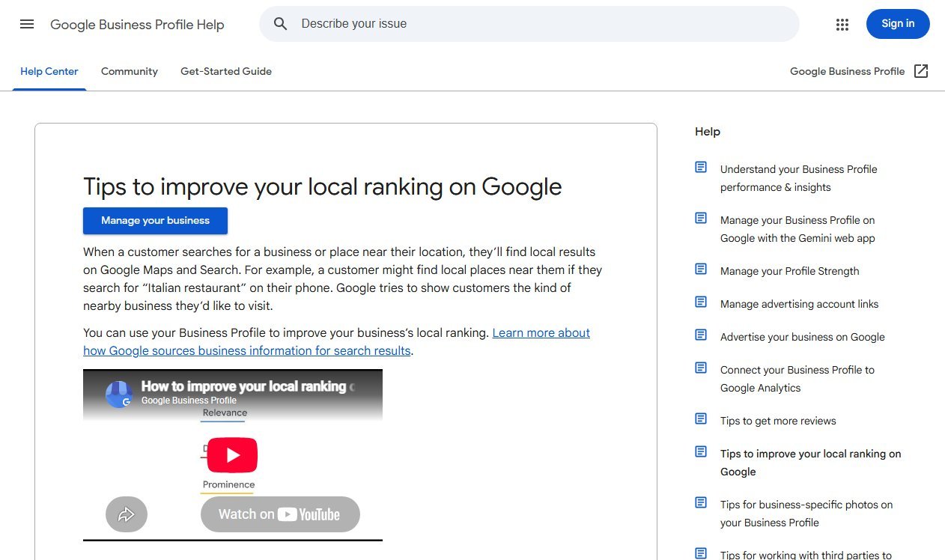Focus the Describe your issue search field
The height and width of the screenshot is (560, 945).
[529, 24]
